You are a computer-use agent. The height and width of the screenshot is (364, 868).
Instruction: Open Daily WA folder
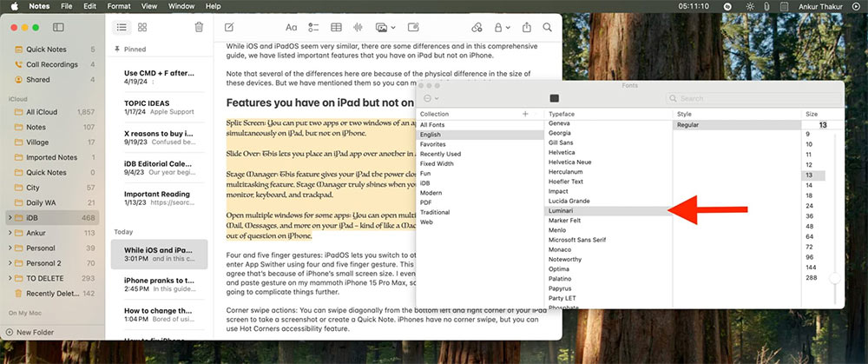[54, 202]
